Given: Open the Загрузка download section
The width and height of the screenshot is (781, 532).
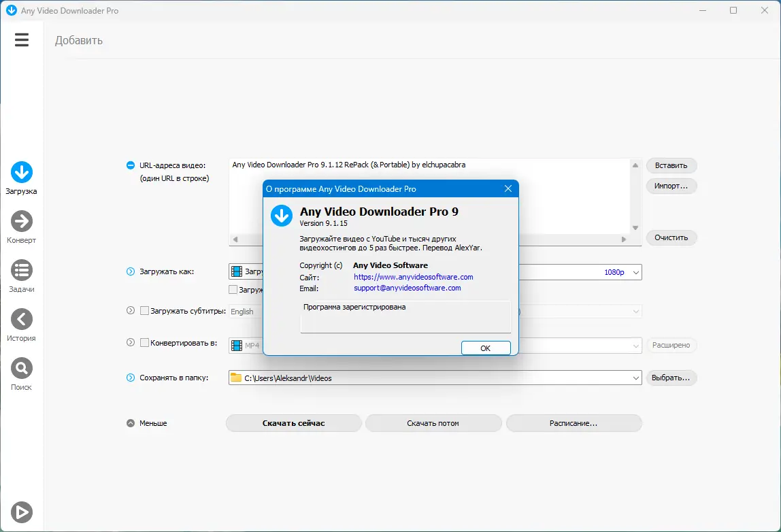Looking at the screenshot, I should pos(21,178).
